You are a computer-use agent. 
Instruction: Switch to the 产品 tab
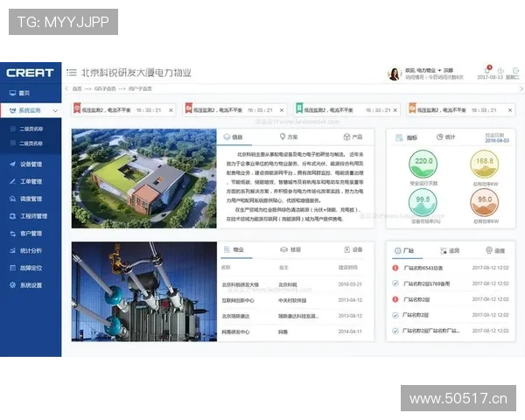click(x=353, y=137)
